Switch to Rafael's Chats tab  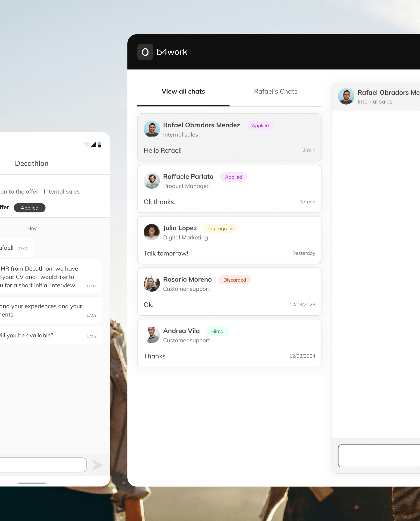click(275, 91)
